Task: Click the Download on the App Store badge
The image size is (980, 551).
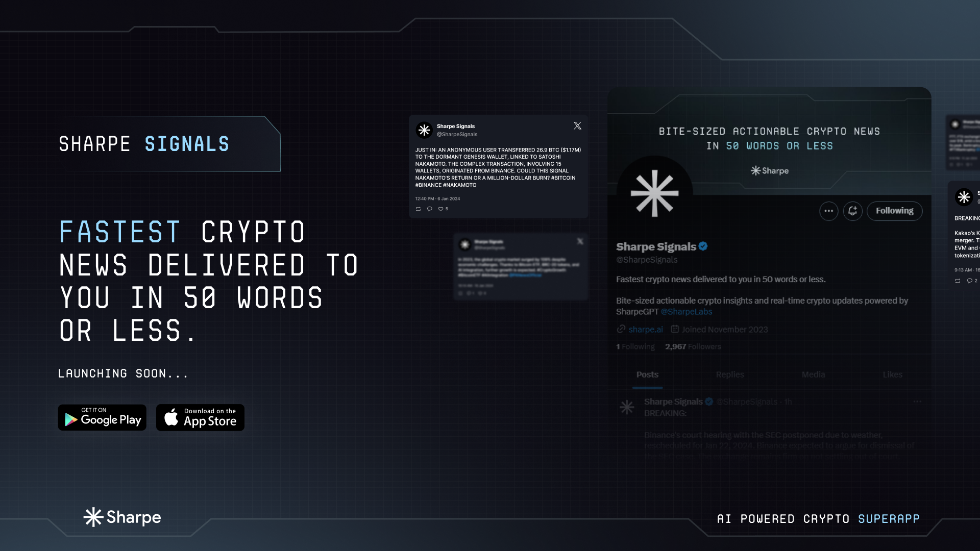Action: tap(200, 418)
